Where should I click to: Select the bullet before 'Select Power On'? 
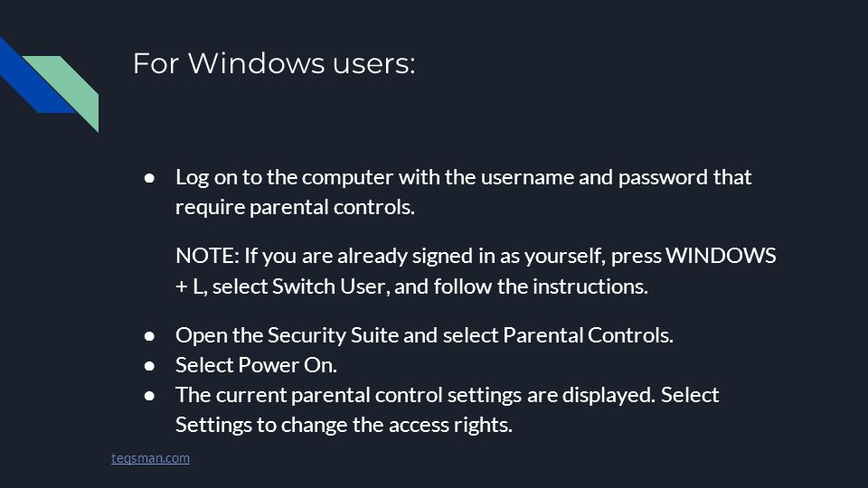149,366
